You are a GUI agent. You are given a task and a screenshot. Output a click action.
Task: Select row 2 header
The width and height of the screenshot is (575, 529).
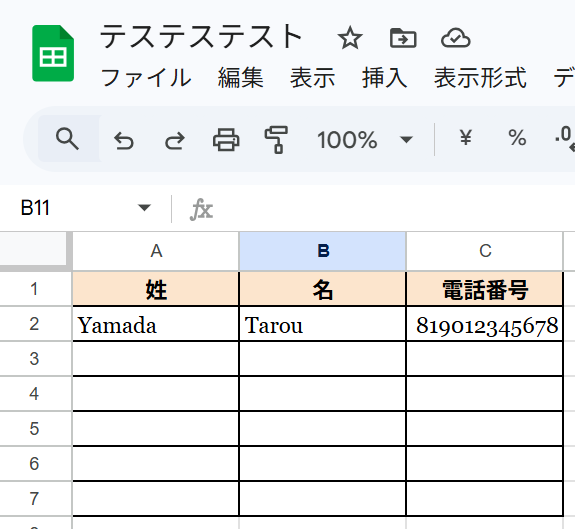36,324
